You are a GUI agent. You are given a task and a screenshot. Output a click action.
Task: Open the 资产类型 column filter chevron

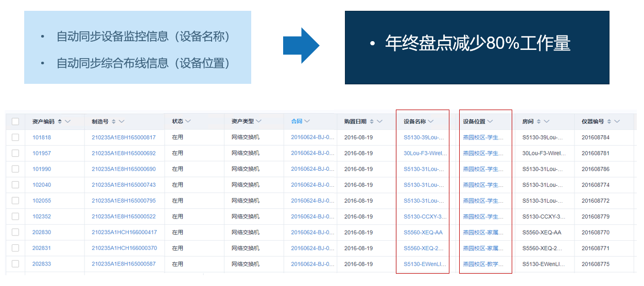coord(258,121)
